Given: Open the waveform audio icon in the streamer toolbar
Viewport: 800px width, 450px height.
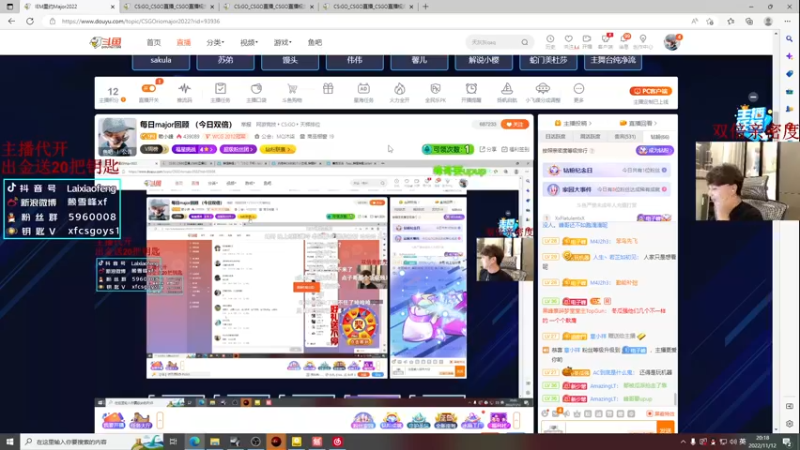Looking at the screenshot, I should tap(184, 89).
